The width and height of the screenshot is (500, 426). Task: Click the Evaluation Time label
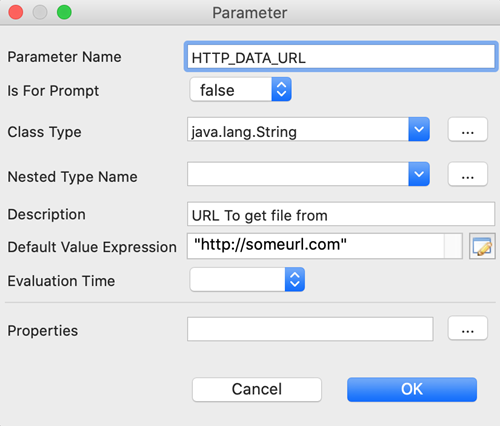tap(61, 281)
